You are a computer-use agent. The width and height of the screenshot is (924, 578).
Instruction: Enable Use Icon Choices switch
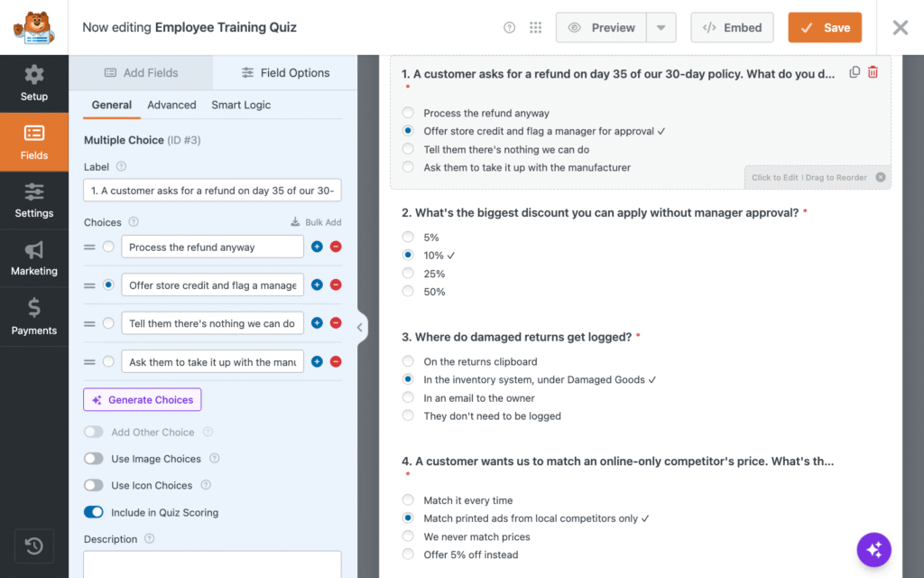coord(94,485)
